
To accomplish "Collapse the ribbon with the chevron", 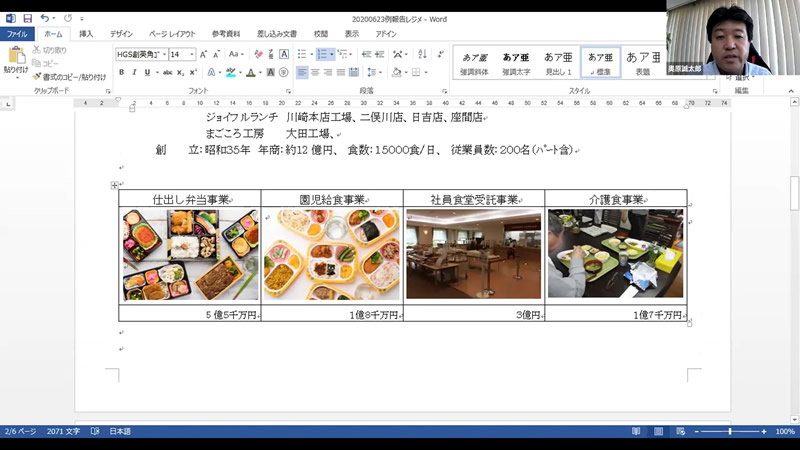I will point(791,91).
